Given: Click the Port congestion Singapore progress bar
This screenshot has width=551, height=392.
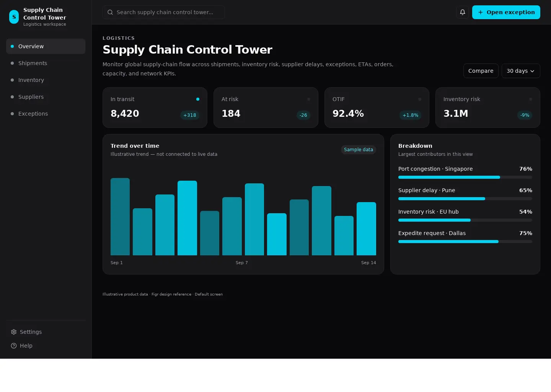Looking at the screenshot, I should (x=465, y=177).
